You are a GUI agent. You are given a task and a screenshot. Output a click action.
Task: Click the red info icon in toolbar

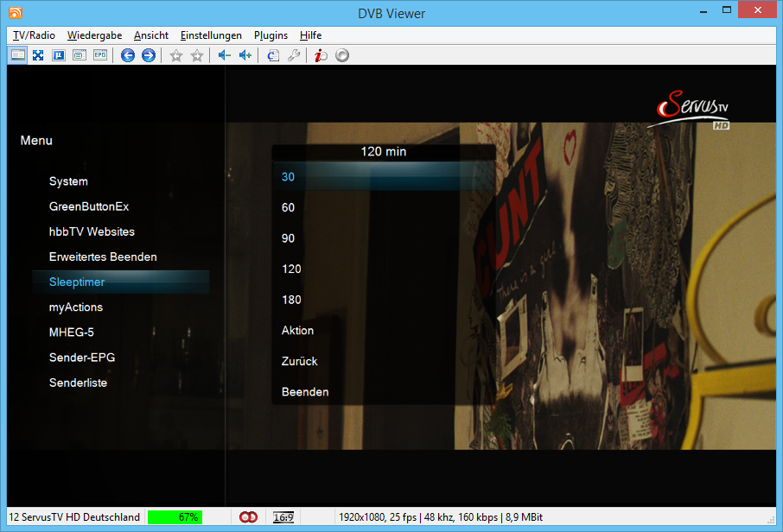point(321,55)
